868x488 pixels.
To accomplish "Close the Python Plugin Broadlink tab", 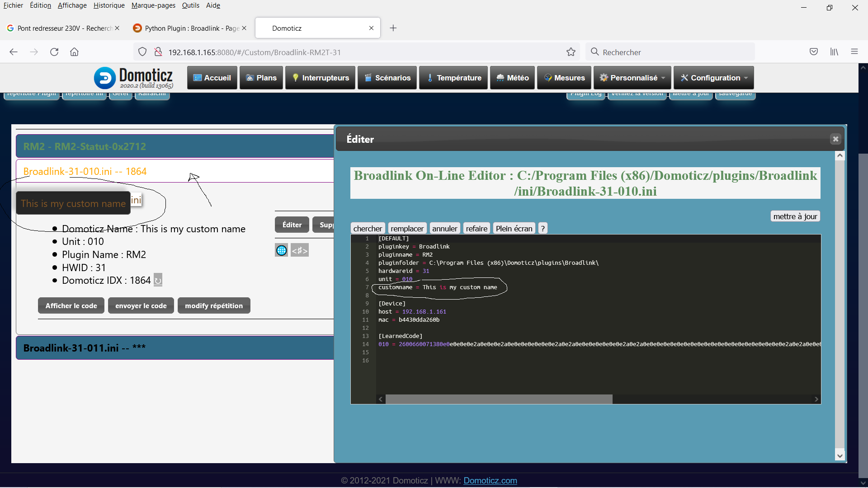I will pos(244,28).
